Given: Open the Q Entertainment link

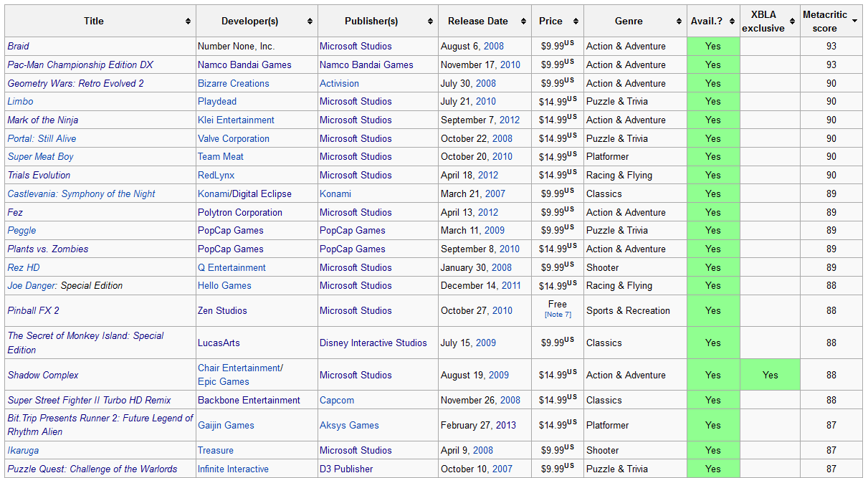Looking at the screenshot, I should point(232,268).
